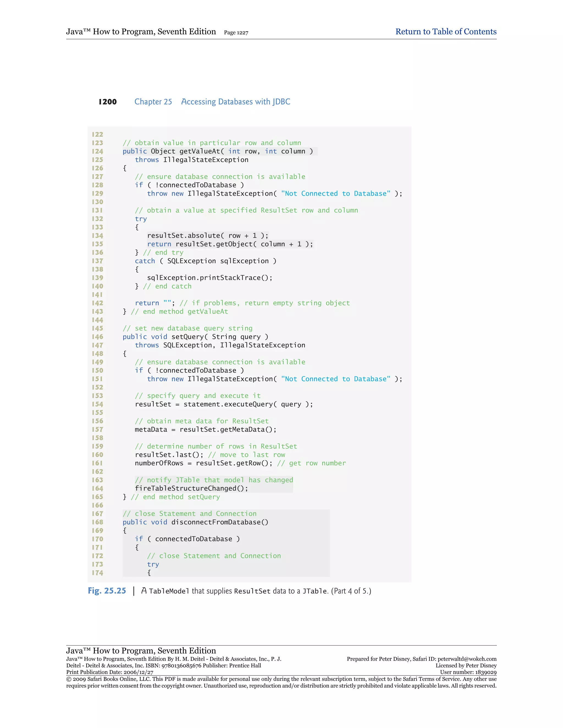Click the fireTableStructureChanged() call
563x728 pixels.
[x=191, y=488]
